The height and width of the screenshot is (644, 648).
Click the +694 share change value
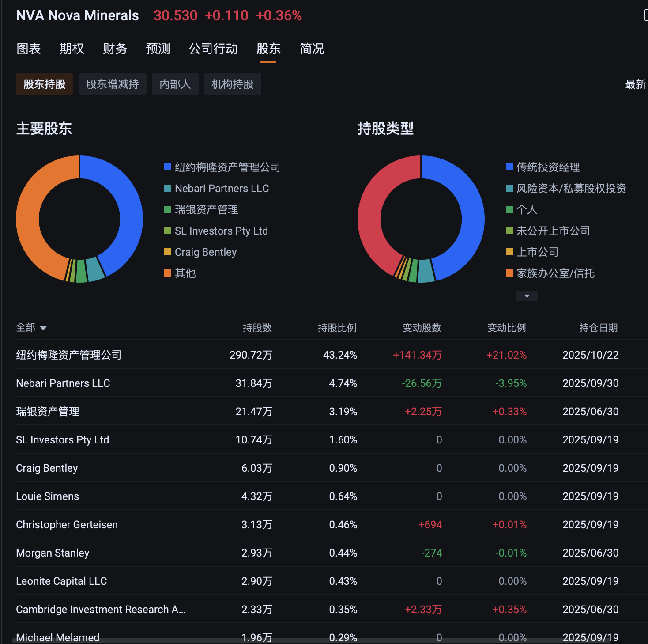pos(430,524)
